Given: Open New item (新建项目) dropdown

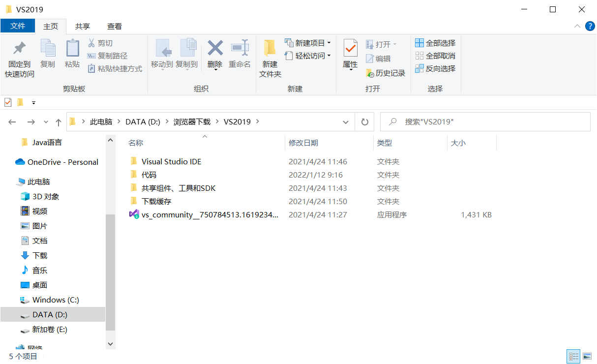Looking at the screenshot, I should (308, 43).
